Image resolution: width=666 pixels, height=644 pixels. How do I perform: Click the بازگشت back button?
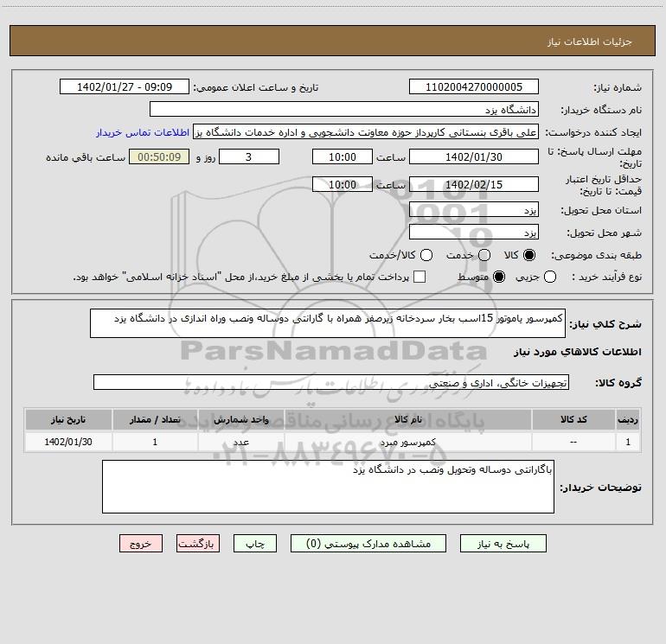pyautogui.click(x=198, y=544)
